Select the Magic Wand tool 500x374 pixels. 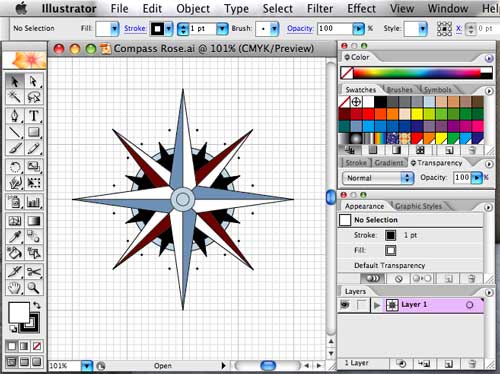pyautogui.click(x=15, y=97)
